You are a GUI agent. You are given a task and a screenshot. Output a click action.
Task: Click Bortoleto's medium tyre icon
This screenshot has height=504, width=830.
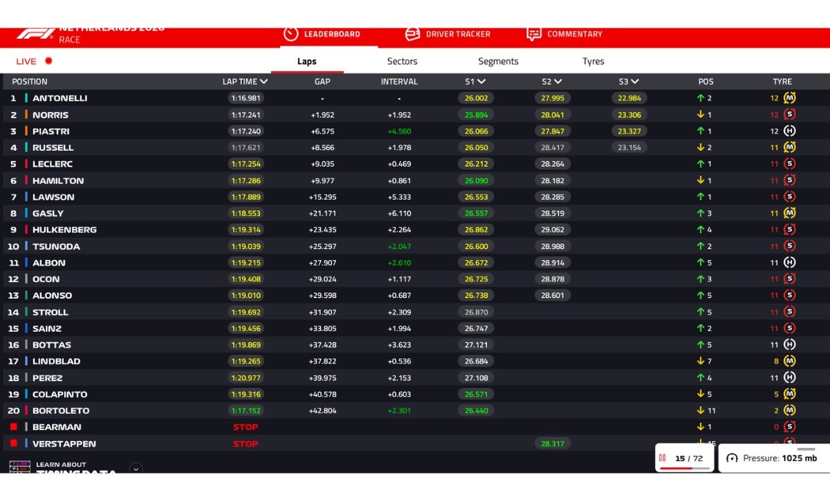[x=789, y=410]
